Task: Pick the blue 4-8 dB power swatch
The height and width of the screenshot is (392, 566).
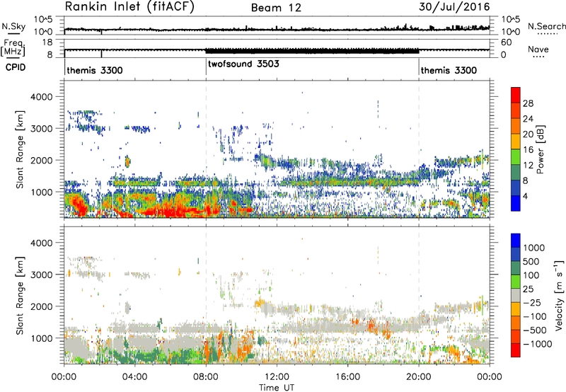Action: click(516, 188)
